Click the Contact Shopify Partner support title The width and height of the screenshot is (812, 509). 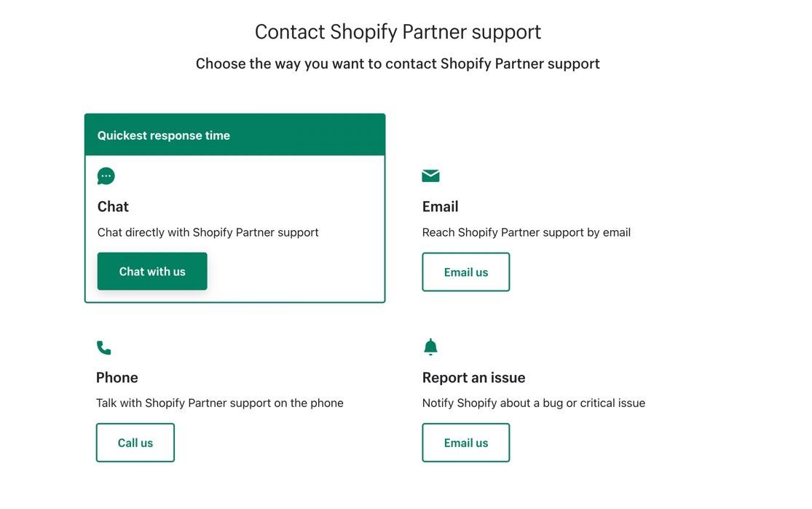point(398,32)
